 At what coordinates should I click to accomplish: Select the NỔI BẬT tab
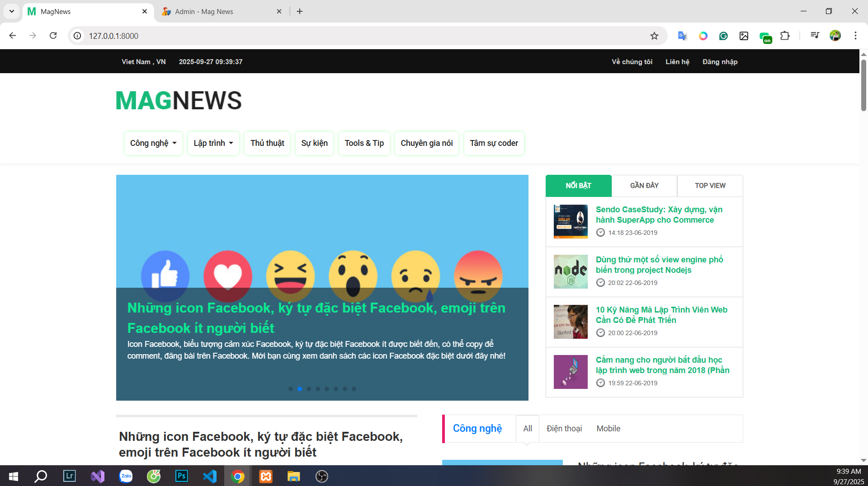tap(578, 186)
